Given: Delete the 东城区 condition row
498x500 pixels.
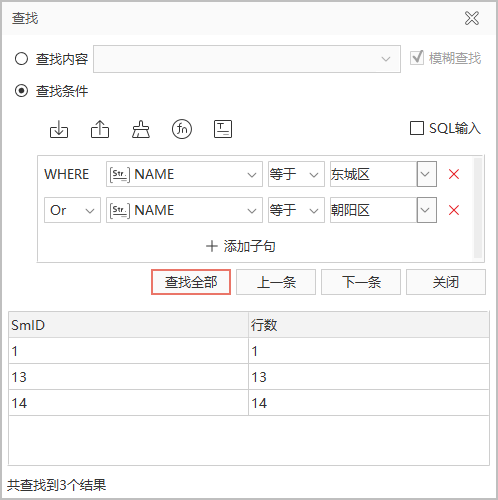Looking at the screenshot, I should pyautogui.click(x=454, y=174).
